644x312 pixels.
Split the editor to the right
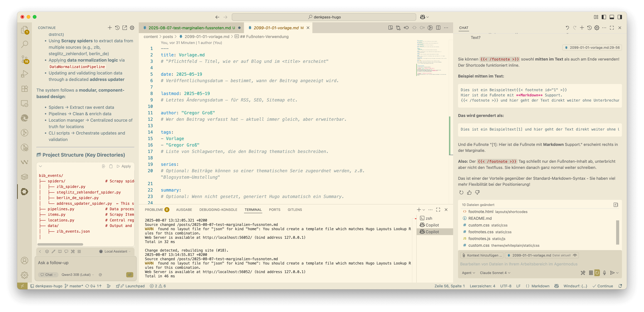pos(438,27)
